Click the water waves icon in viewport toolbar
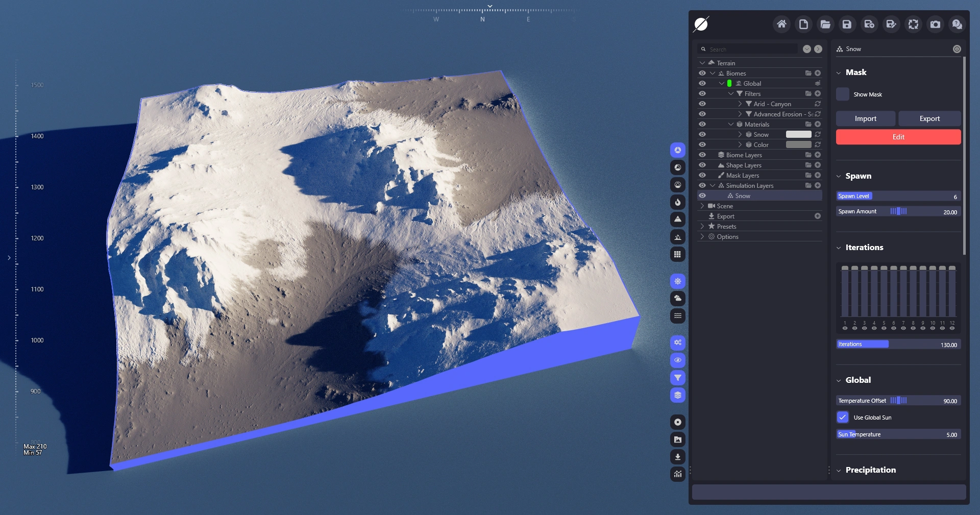The image size is (980, 515). [677, 315]
